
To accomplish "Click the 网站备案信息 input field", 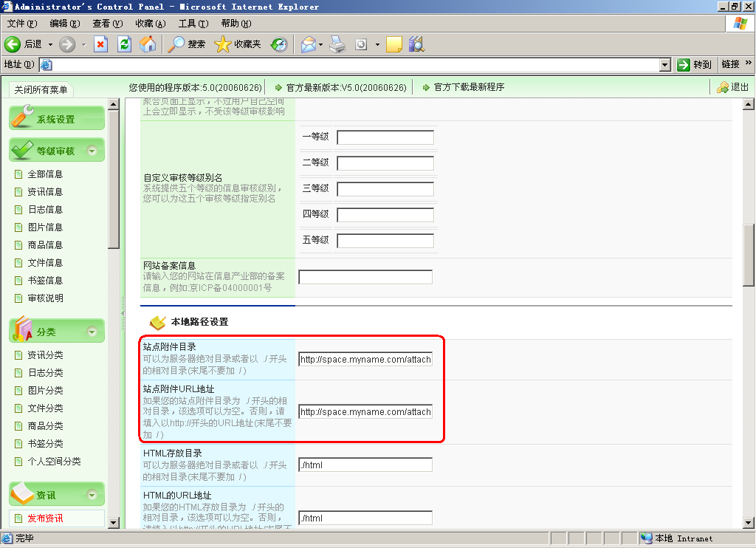I will 365,277.
